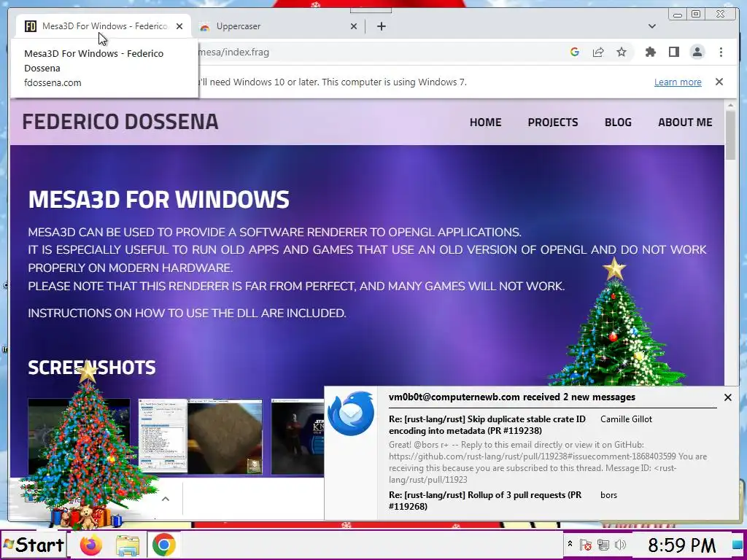Open ABOUT ME in site navigation

point(685,122)
